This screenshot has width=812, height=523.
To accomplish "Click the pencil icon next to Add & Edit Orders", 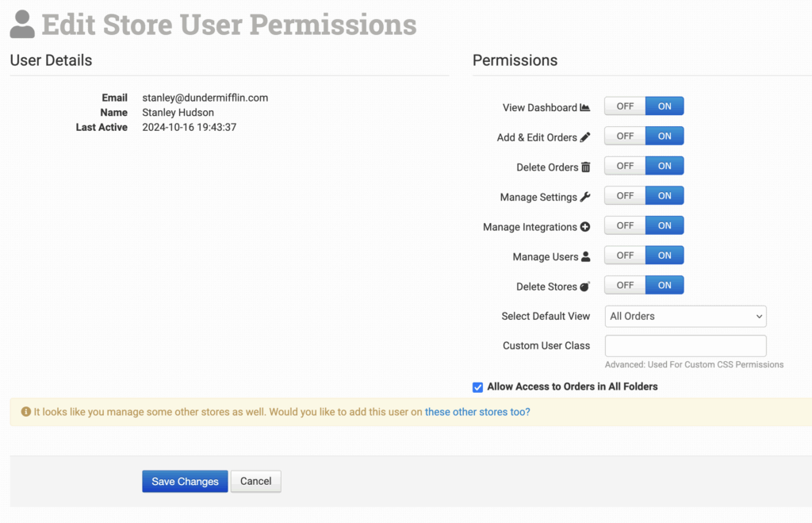I will point(585,137).
